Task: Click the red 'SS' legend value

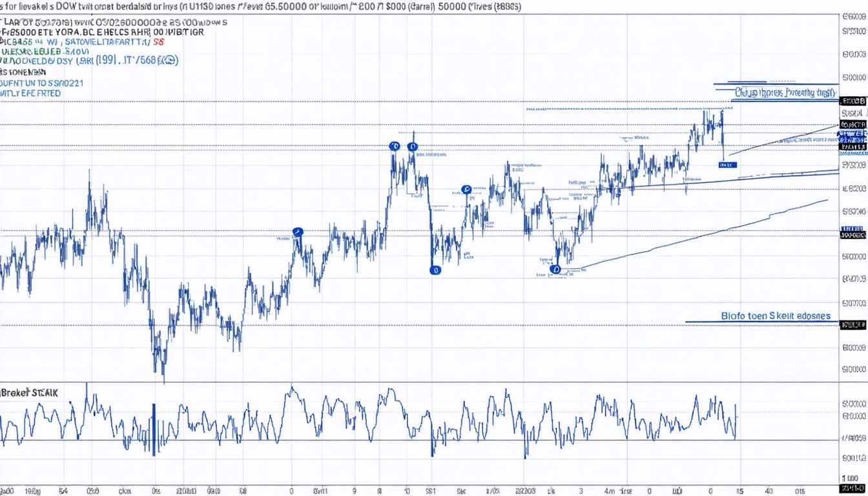Action: click(x=158, y=41)
